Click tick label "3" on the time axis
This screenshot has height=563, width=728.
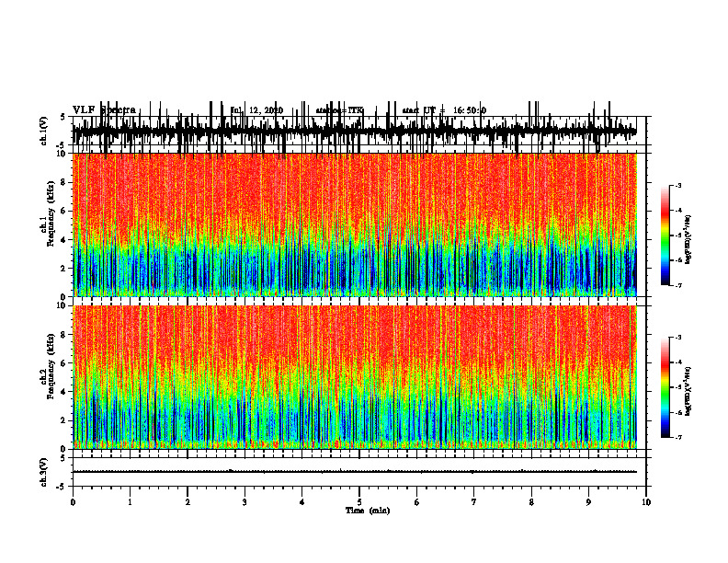[245, 502]
